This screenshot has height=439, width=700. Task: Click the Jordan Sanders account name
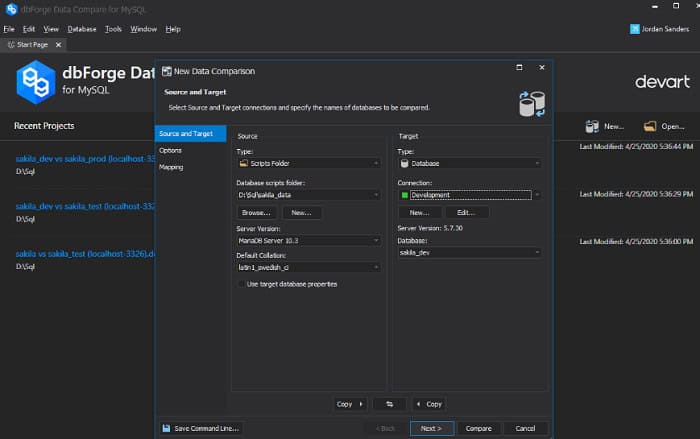click(x=665, y=29)
